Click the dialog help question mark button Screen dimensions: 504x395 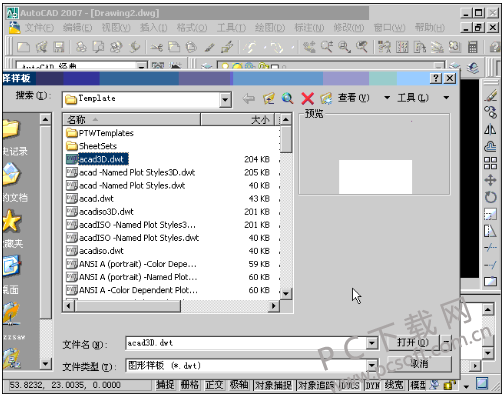(x=435, y=78)
